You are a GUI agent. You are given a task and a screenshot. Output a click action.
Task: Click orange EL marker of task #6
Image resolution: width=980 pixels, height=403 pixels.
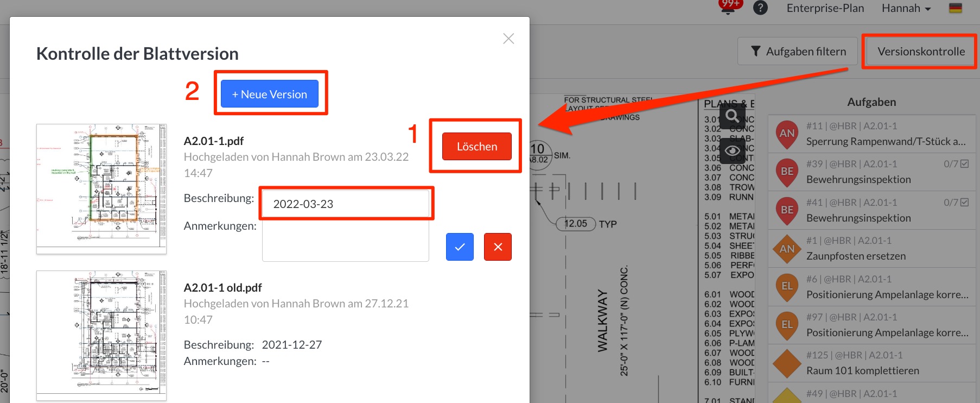787,286
